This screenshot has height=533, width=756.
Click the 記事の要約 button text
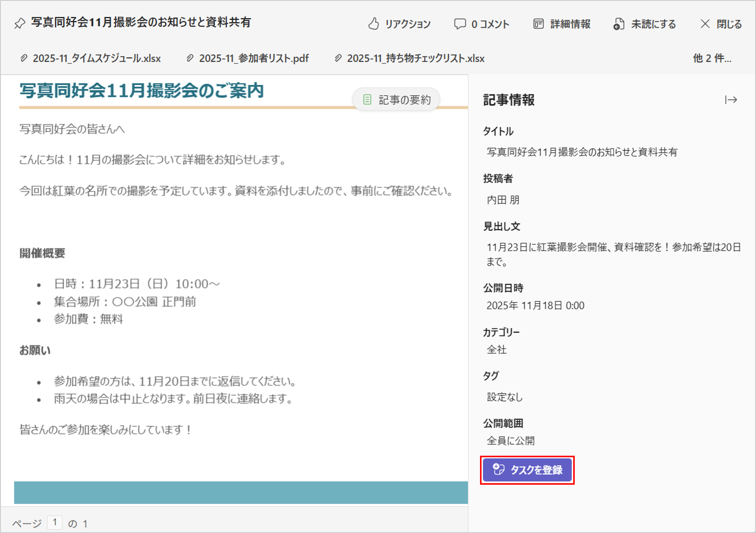(x=405, y=100)
